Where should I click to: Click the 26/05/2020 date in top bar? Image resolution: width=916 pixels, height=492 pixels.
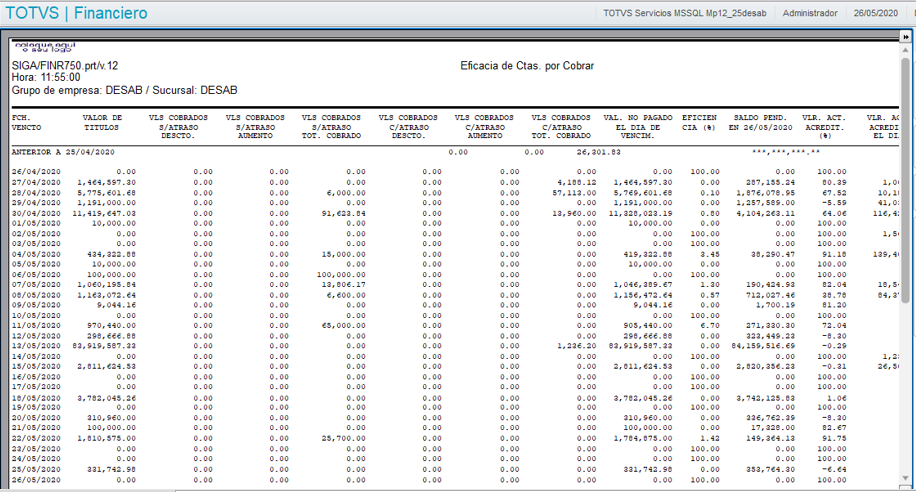(876, 13)
